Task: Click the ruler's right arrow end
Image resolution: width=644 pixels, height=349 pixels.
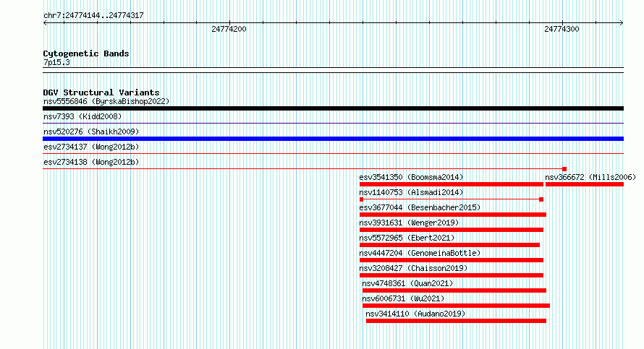Action: [622, 22]
